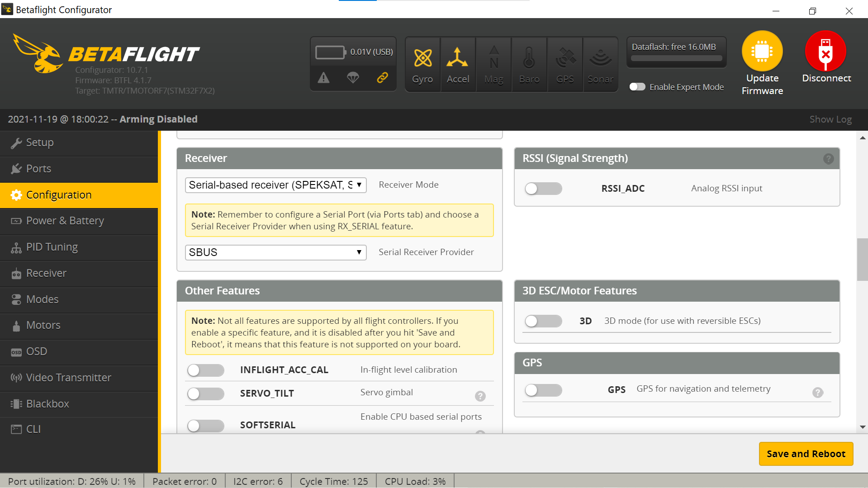Click the Accel sensor icon
This screenshot has width=868, height=488.
click(x=458, y=65)
